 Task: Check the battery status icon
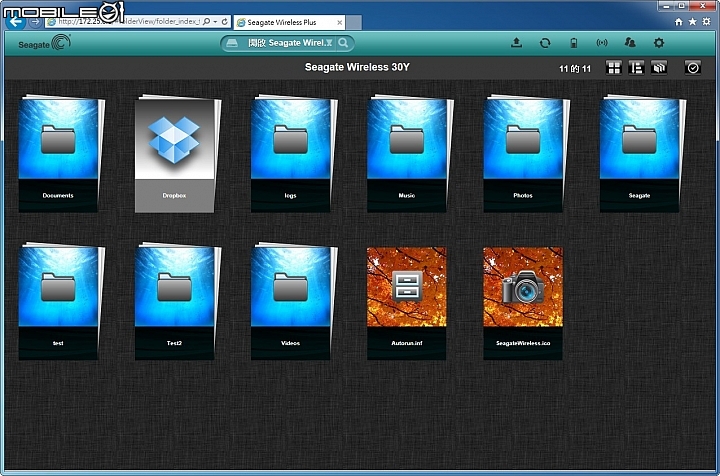(x=573, y=43)
